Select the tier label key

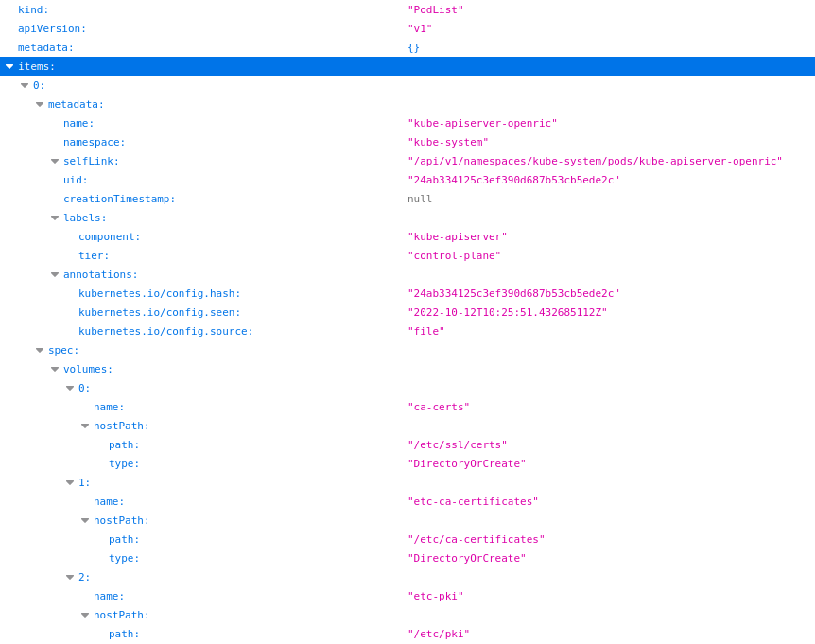point(94,255)
